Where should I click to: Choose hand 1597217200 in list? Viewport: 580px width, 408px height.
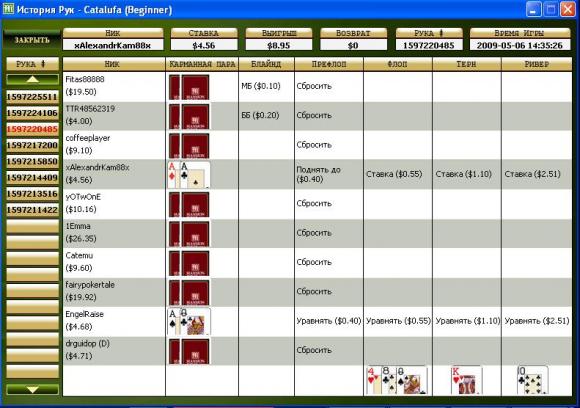click(x=33, y=145)
